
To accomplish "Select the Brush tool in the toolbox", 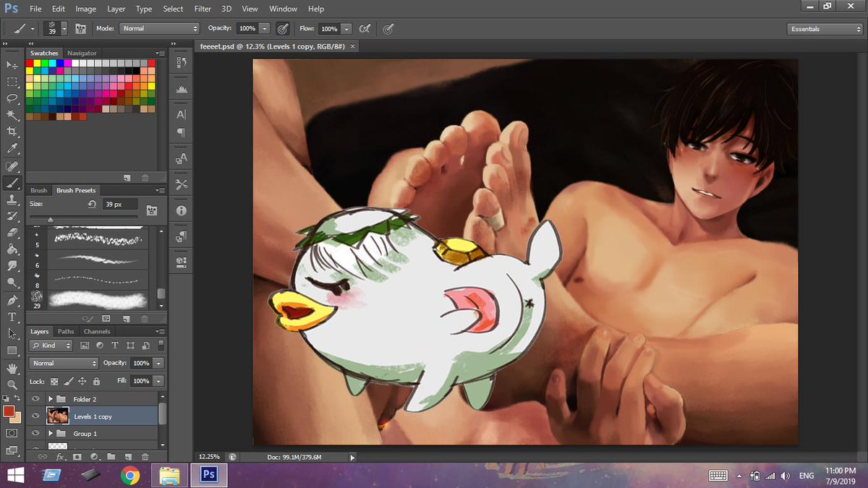I will (x=12, y=183).
